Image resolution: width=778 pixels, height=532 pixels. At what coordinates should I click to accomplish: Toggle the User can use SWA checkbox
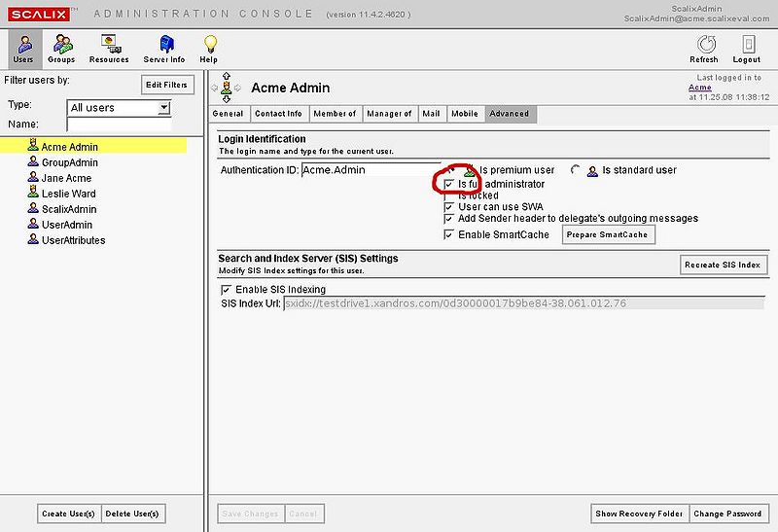(449, 207)
